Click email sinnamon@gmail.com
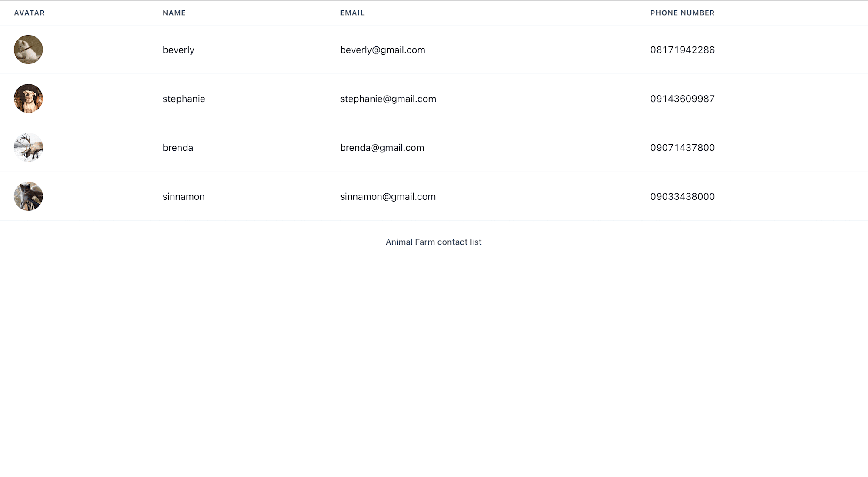This screenshot has height=477, width=868. point(388,197)
